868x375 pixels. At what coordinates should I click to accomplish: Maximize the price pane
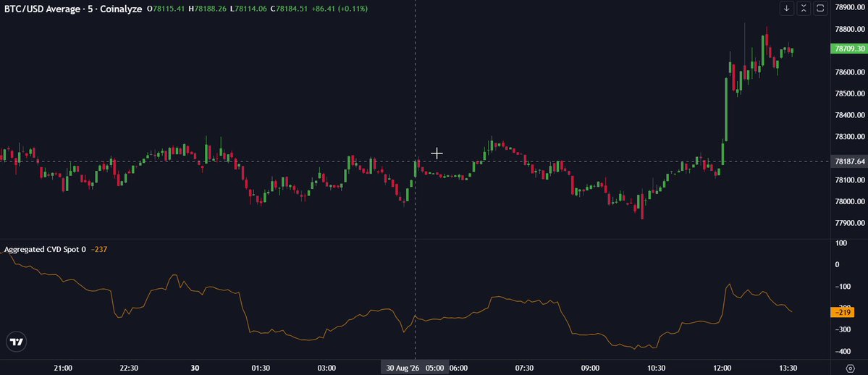point(820,8)
